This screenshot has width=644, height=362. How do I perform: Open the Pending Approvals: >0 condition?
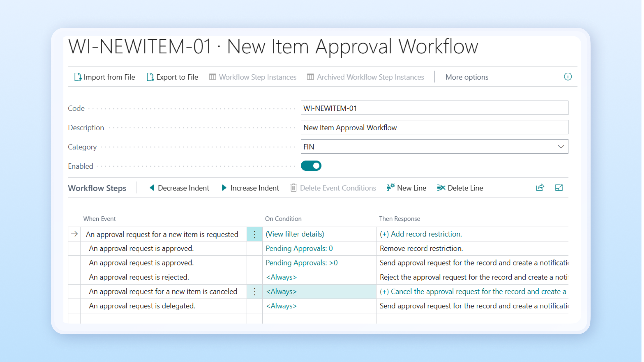coord(302,263)
